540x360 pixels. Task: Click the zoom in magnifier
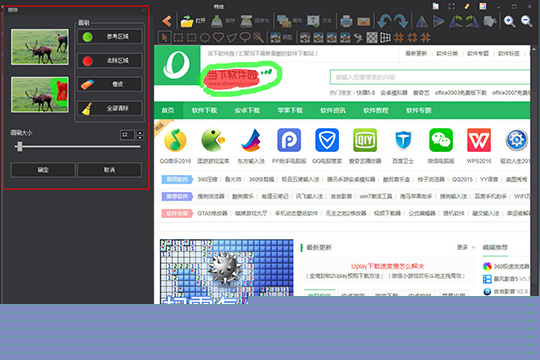pos(509,21)
